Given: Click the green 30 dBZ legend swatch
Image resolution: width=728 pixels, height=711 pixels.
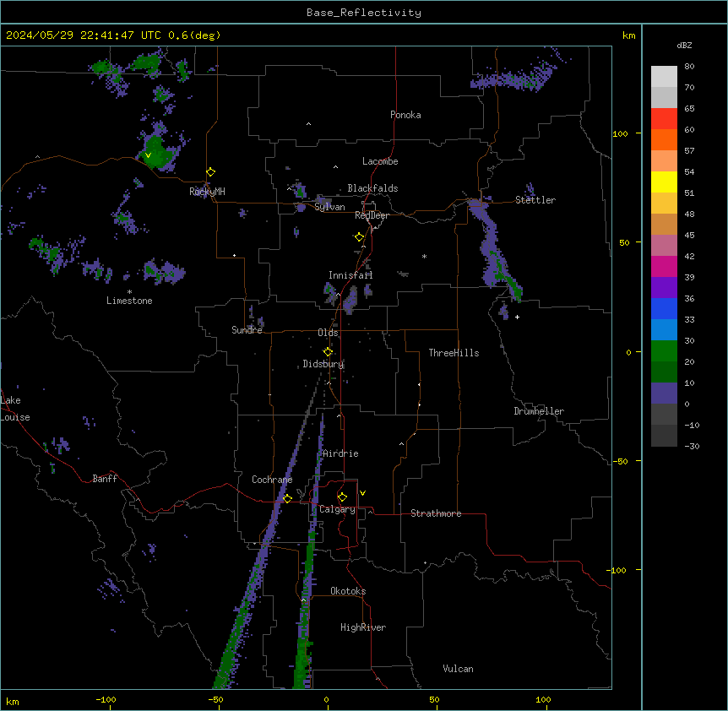Looking at the screenshot, I should pos(664,351).
